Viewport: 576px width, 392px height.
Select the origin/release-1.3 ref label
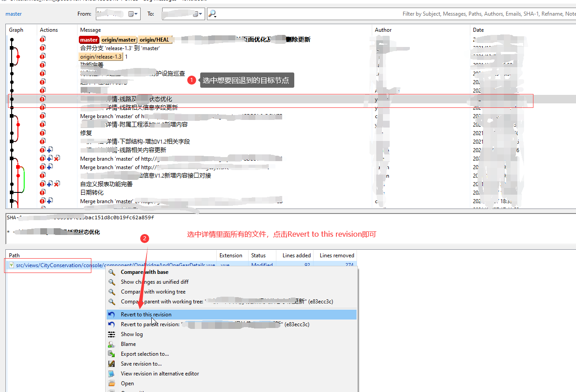pos(101,57)
